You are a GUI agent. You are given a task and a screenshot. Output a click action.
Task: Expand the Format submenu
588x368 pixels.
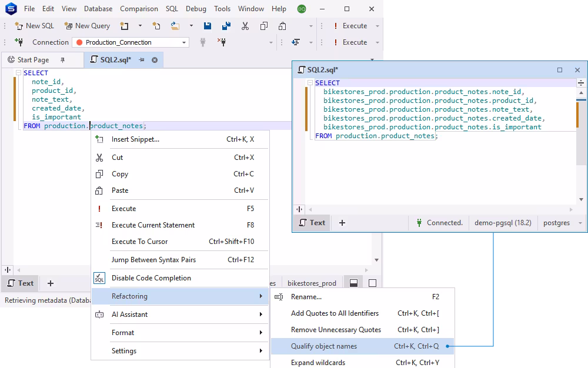[x=181, y=332]
